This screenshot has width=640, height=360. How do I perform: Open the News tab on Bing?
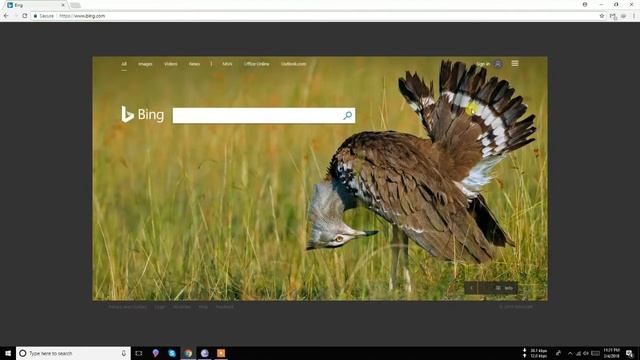point(194,64)
